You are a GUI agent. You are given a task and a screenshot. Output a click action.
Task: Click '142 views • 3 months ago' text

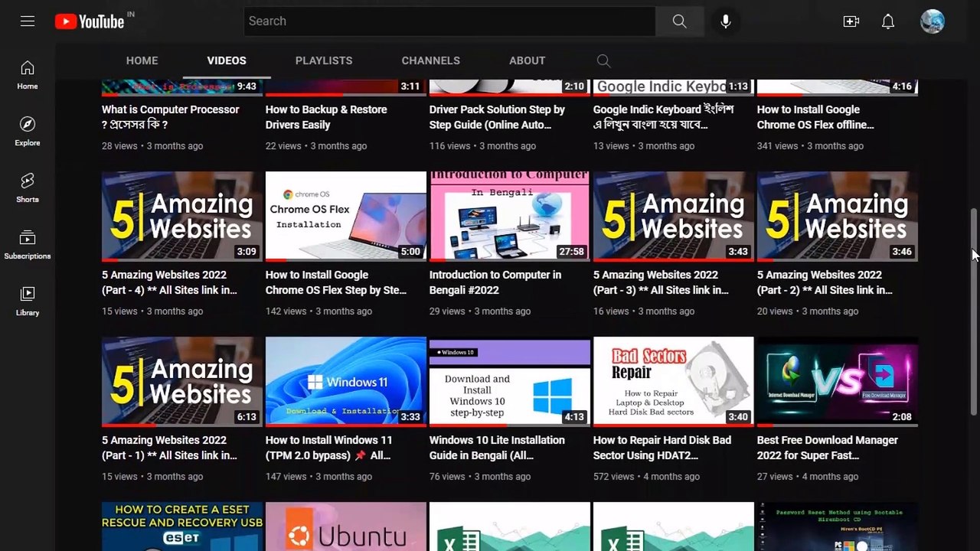(x=318, y=311)
